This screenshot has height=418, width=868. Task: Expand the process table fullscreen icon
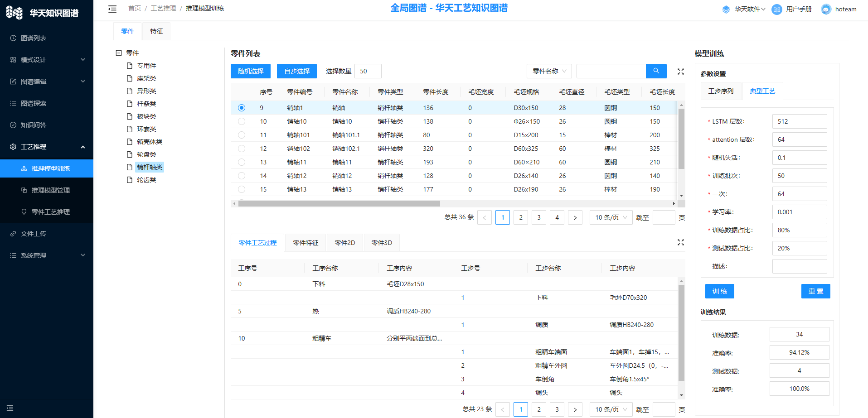point(680,243)
